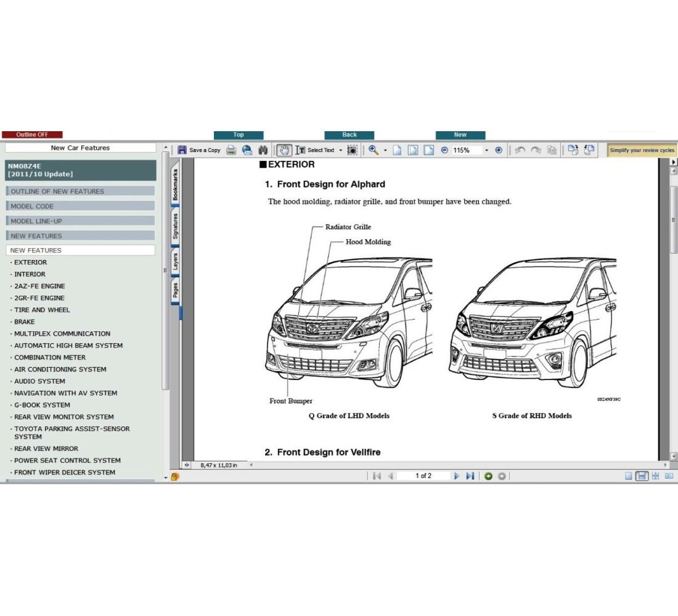Set Fit Width view icon
The image size is (678, 616).
[x=428, y=150]
